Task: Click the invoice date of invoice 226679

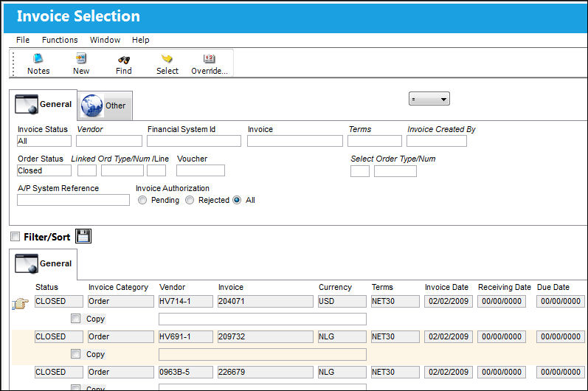Action: pyautogui.click(x=449, y=372)
